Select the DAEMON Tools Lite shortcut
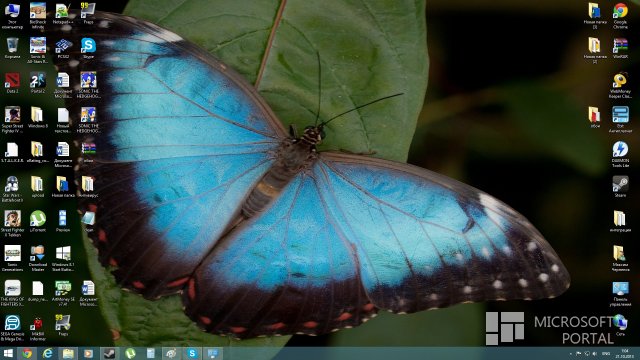This screenshot has width=640, height=360. 620,154
